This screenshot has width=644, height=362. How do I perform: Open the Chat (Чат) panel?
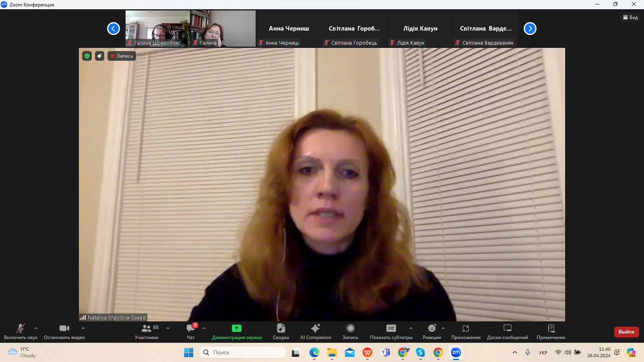coord(191,331)
